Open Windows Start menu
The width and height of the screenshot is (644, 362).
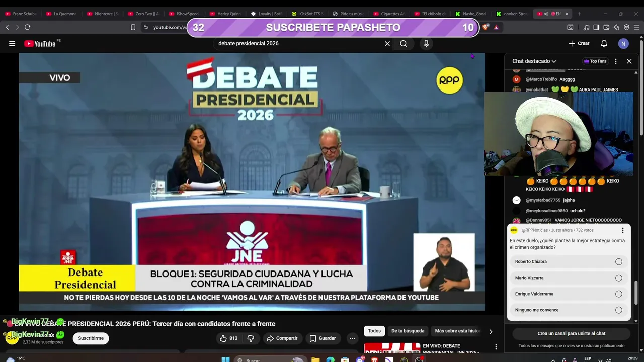(x=225, y=359)
